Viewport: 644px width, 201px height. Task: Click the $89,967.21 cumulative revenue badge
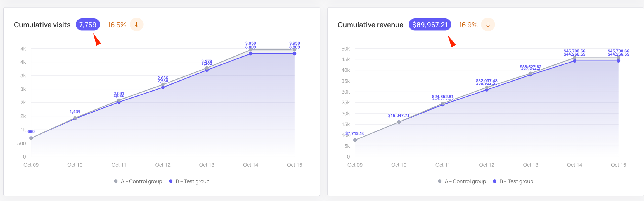pyautogui.click(x=430, y=25)
